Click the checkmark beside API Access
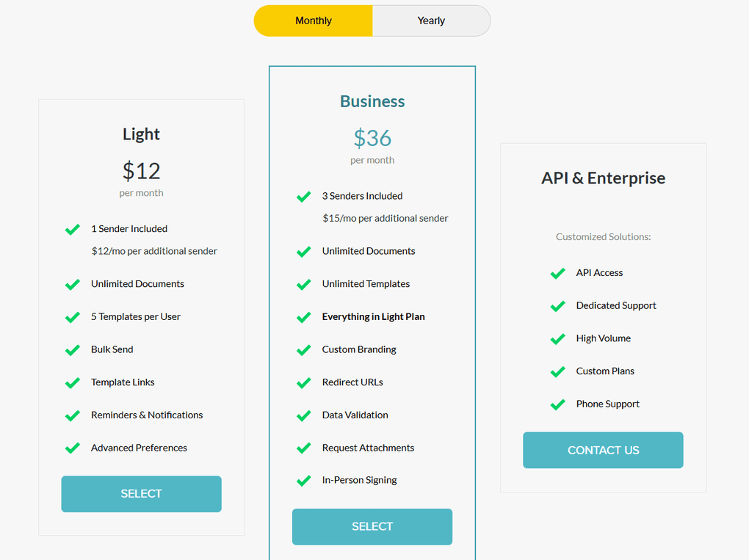Image resolution: width=749 pixels, height=560 pixels. tap(558, 272)
